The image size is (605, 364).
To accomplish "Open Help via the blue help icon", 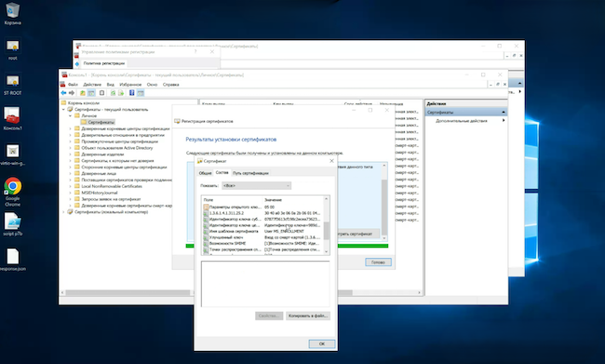I will coord(131,93).
